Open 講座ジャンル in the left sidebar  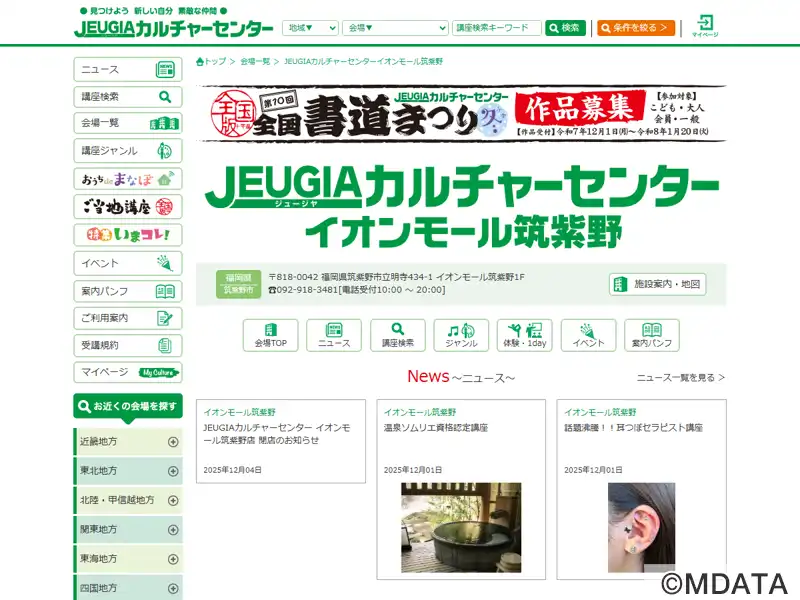pyautogui.click(x=128, y=151)
